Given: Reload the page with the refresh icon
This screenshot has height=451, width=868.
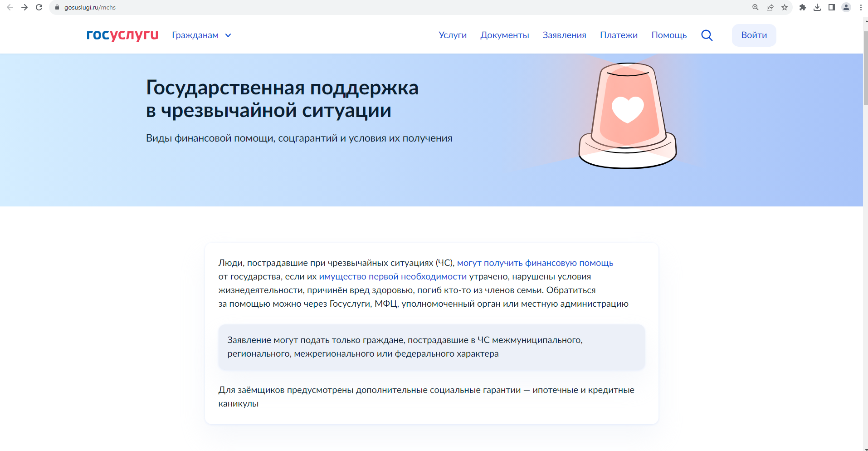Looking at the screenshot, I should [39, 7].
